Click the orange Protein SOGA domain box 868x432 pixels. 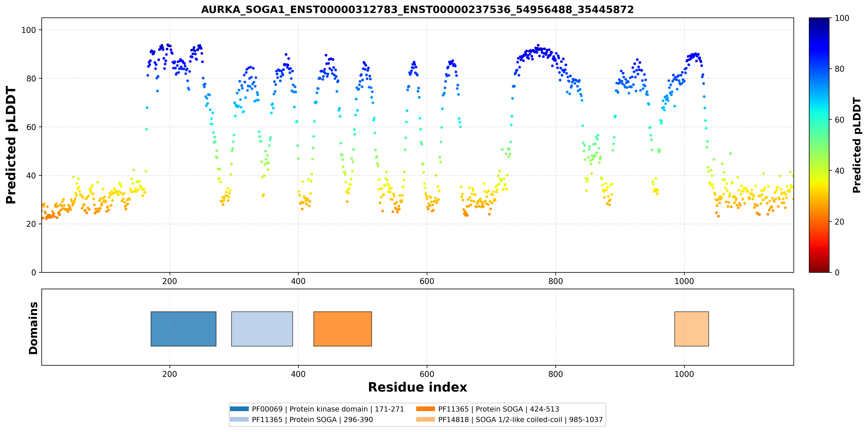coord(342,329)
